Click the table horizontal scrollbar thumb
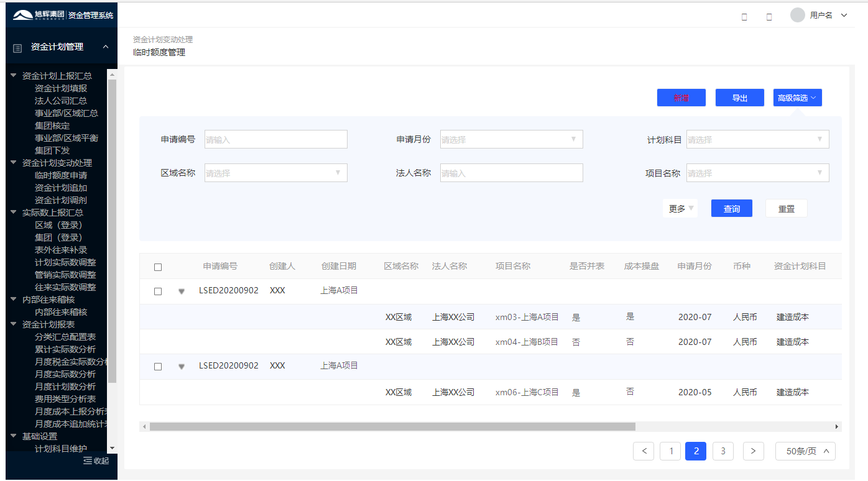The width and height of the screenshot is (868, 481). (x=392, y=427)
